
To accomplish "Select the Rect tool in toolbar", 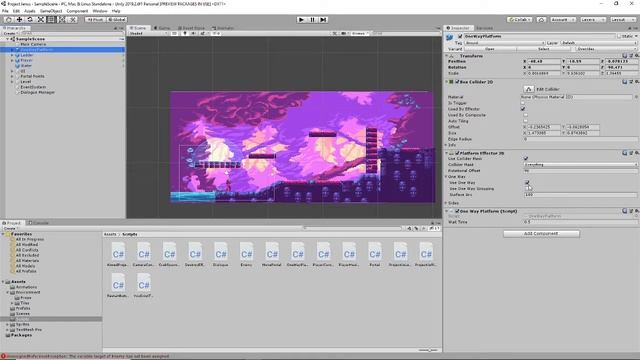I will [51, 20].
